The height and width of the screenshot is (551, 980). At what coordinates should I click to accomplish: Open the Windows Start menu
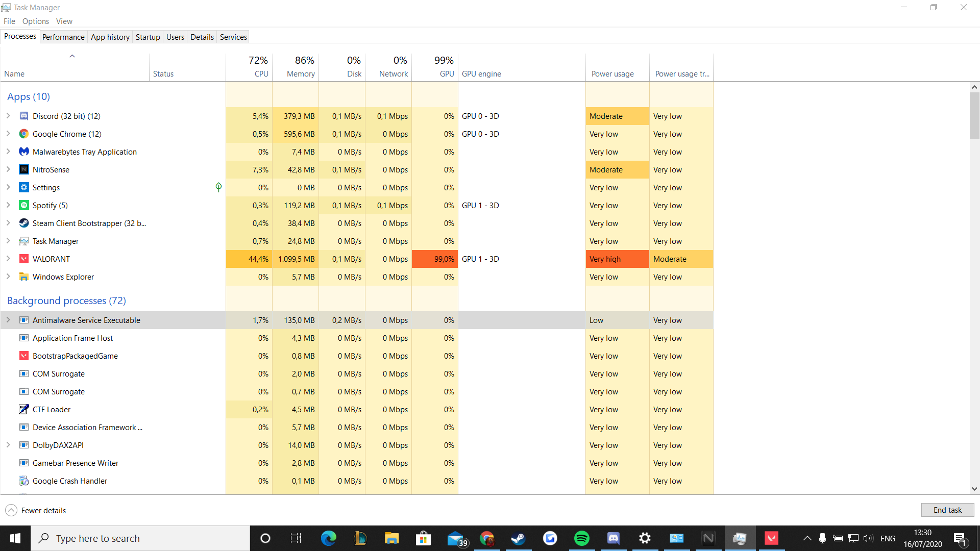15,538
